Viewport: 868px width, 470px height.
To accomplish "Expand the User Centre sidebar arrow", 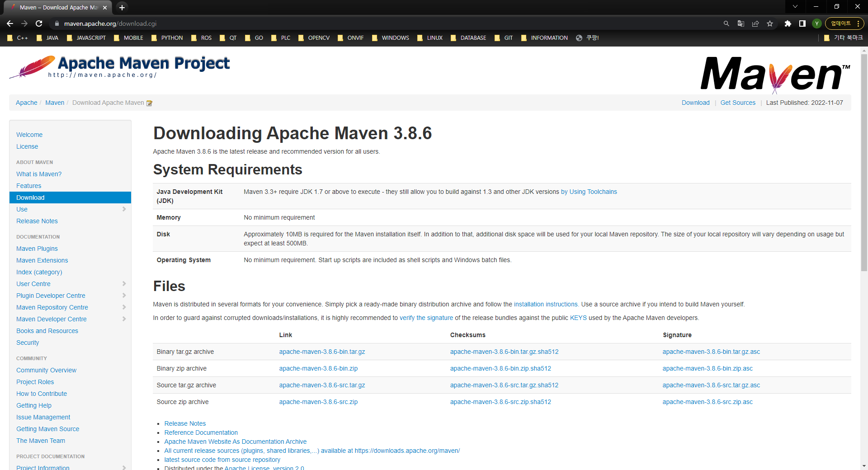I will pos(124,284).
